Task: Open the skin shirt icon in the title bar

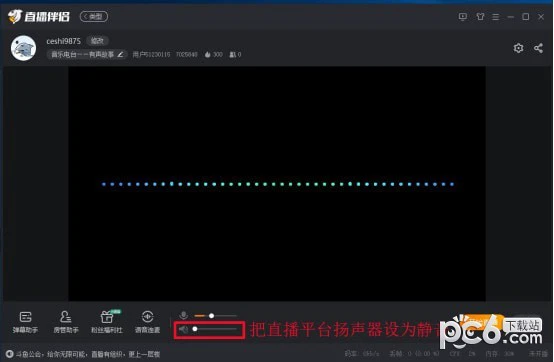Action: pos(480,17)
